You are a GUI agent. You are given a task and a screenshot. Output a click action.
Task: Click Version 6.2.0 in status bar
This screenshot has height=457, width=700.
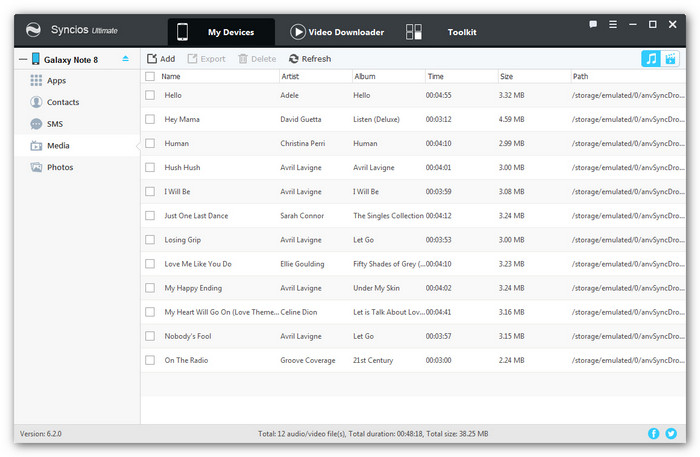(x=41, y=434)
